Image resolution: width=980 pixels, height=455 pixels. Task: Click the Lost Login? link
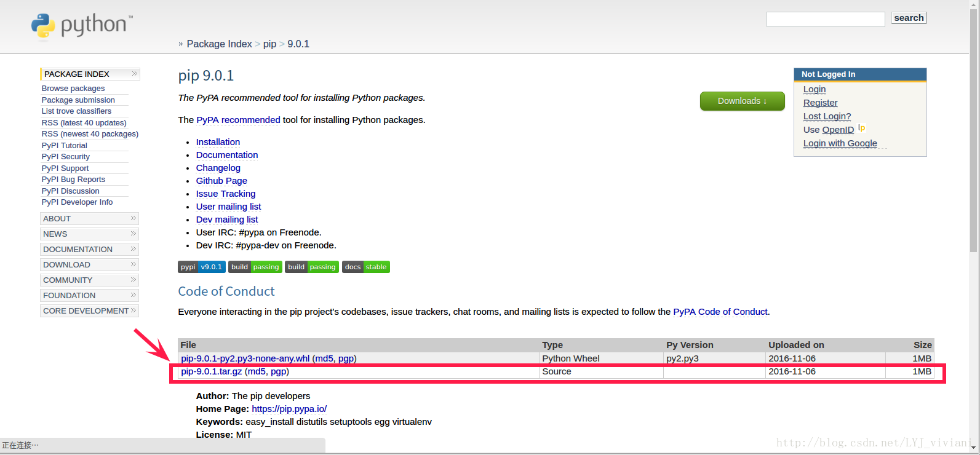point(827,116)
